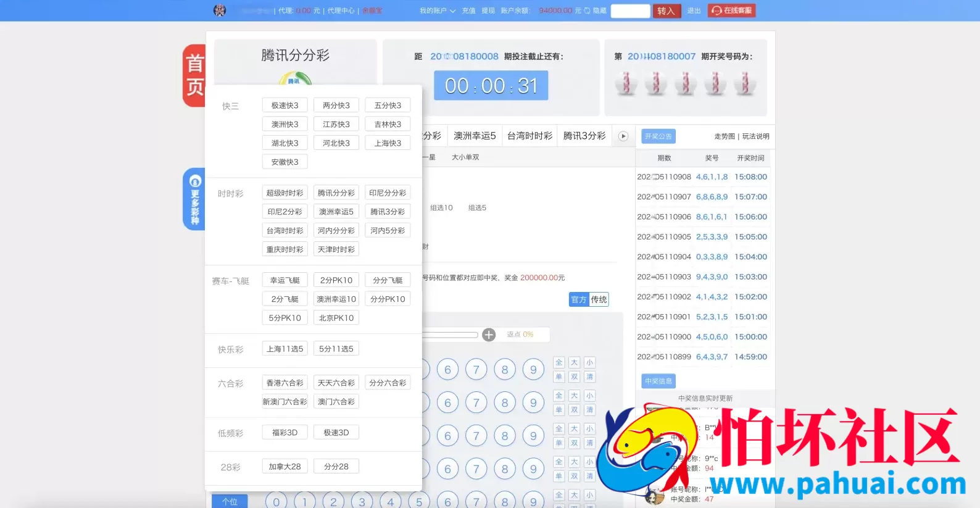The height and width of the screenshot is (508, 980).
Task: Click the 提现 withdraw link
Action: (488, 10)
